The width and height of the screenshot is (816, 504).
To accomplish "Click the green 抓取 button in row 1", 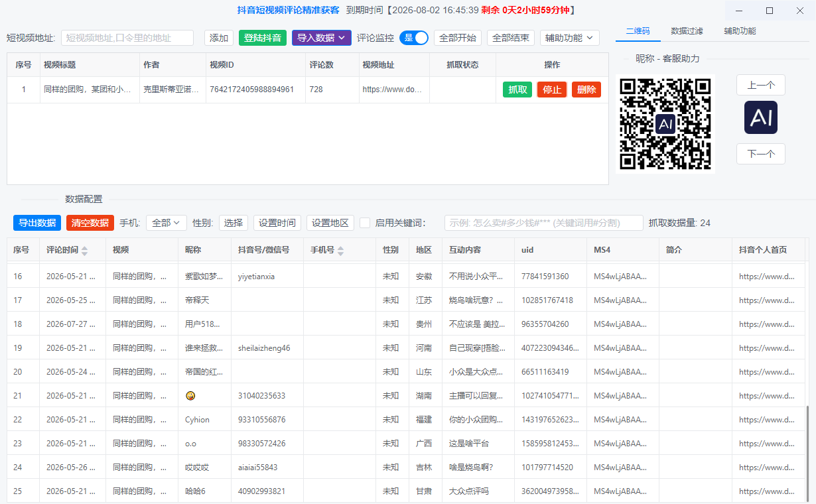I will tap(517, 90).
